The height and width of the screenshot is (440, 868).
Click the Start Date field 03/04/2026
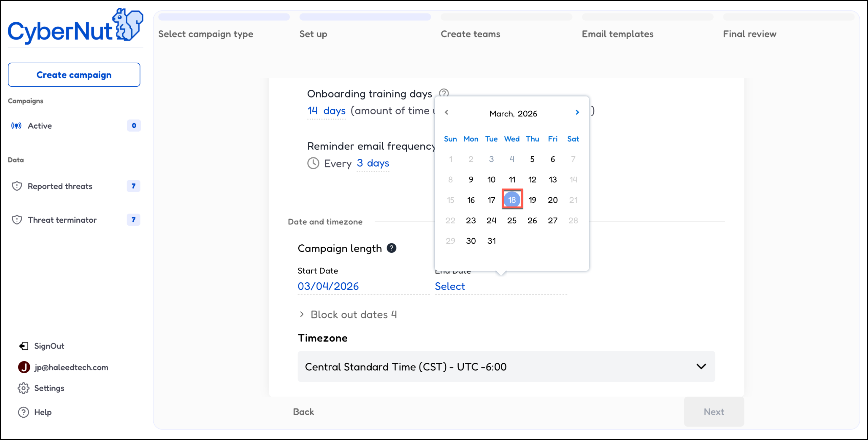pyautogui.click(x=328, y=286)
